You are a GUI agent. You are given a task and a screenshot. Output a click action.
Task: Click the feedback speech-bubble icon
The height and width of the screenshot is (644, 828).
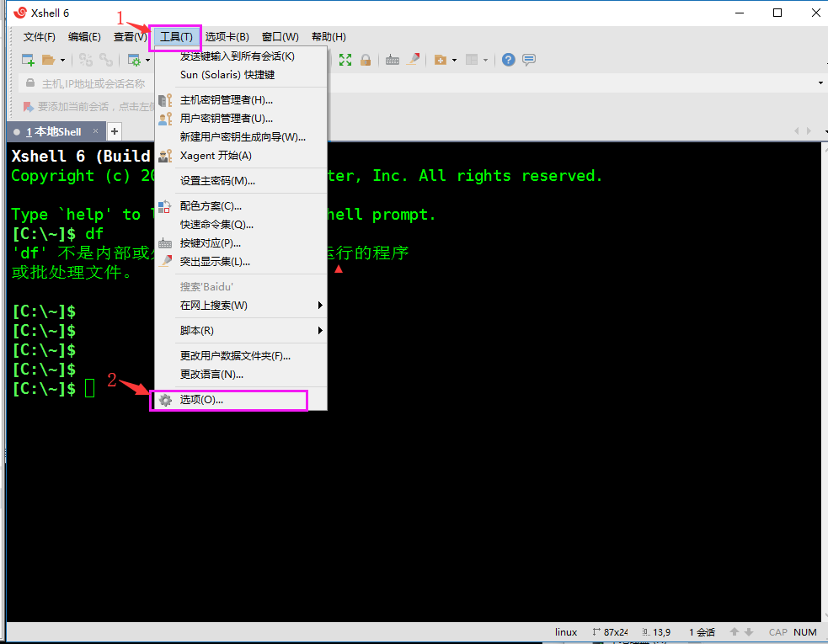(x=529, y=60)
